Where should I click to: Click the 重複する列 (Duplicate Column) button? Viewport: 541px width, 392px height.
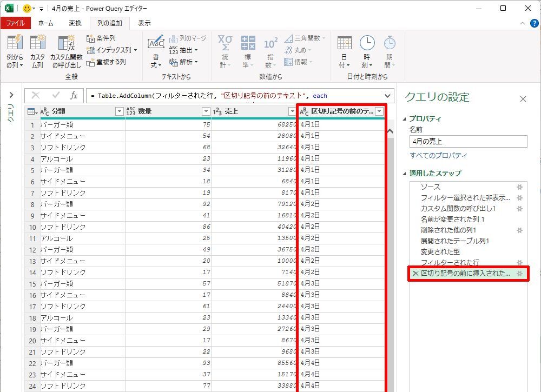point(107,62)
